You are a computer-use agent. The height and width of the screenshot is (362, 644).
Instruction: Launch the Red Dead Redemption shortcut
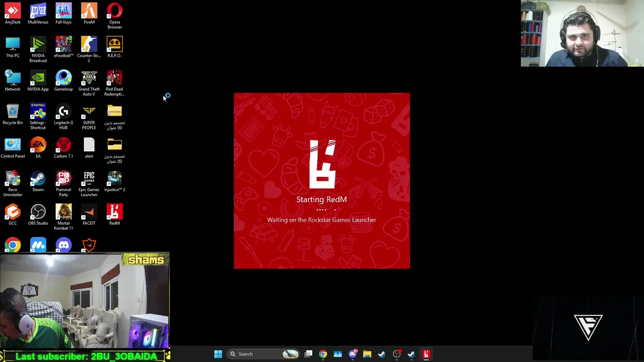pos(115,83)
